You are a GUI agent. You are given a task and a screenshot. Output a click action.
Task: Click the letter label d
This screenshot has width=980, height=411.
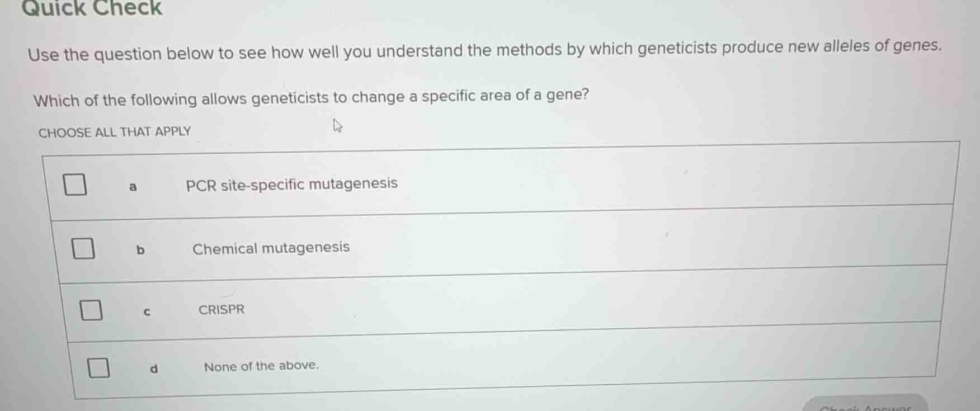(x=154, y=369)
